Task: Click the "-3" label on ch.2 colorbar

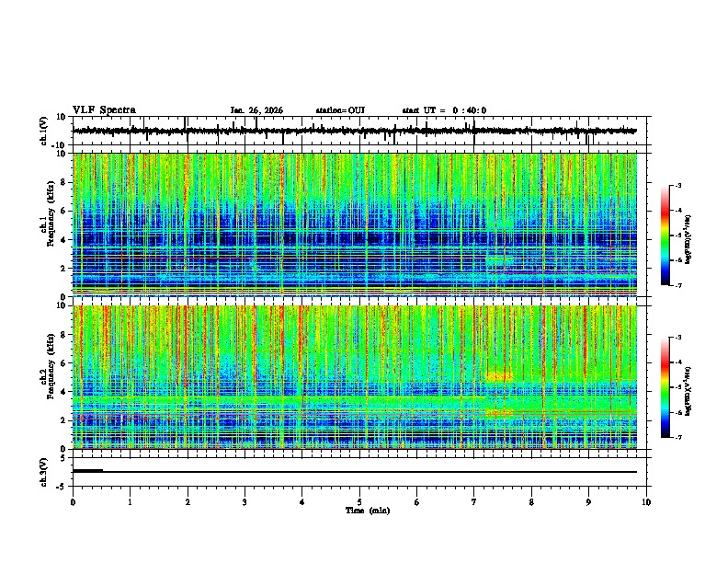Action: pos(678,338)
